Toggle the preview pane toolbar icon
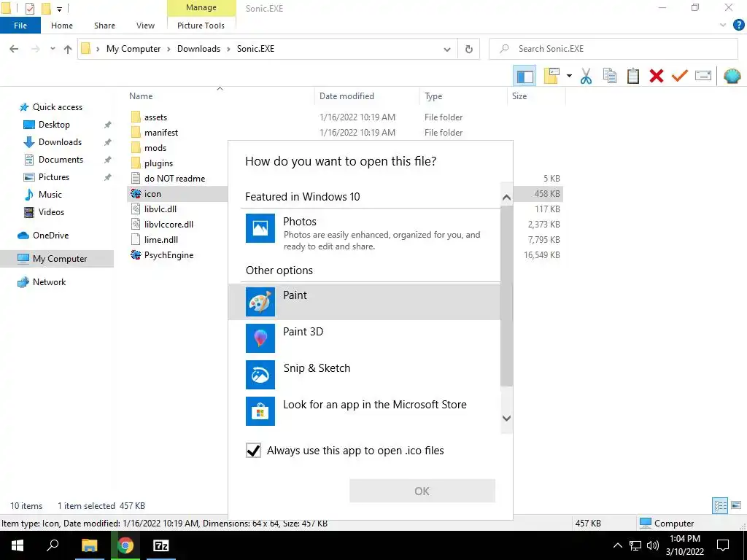This screenshot has width=747, height=560. (525, 76)
